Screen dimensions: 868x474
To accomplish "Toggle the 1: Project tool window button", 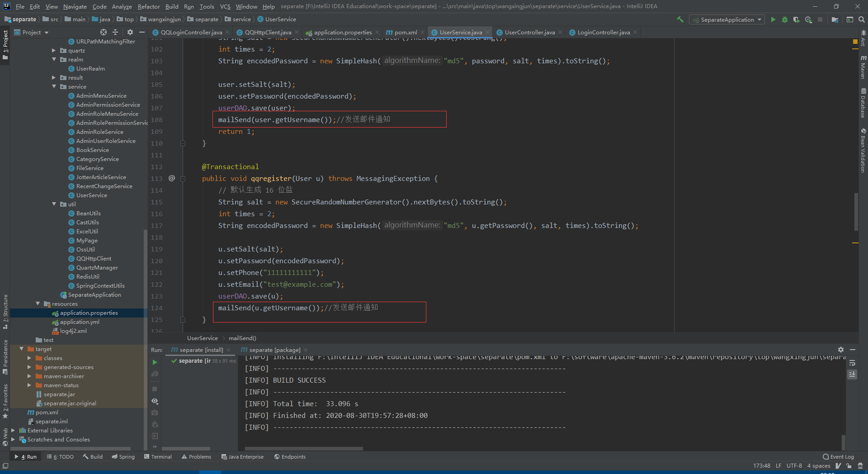I will tap(5, 47).
